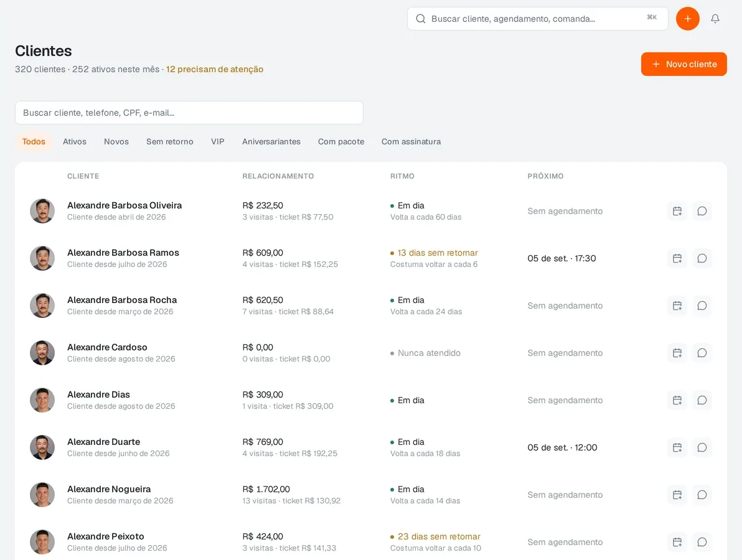Schedule appointment for Alexandre Barbosa Oliveira
This screenshot has height=560, width=742.
tap(677, 211)
